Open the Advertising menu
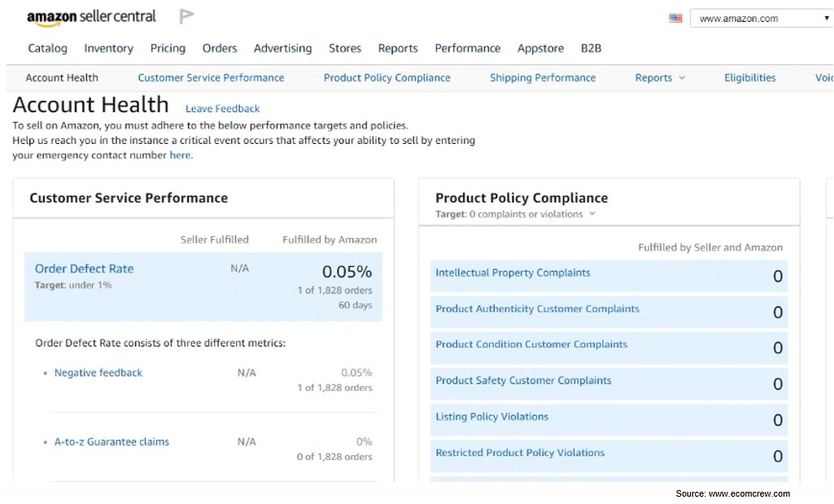Image resolution: width=834 pixels, height=504 pixels. [x=283, y=49]
